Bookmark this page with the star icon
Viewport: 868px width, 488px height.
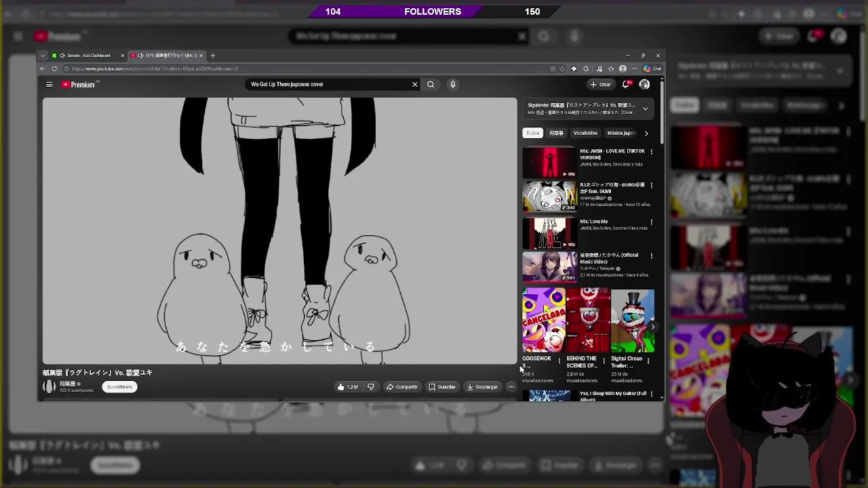tap(562, 68)
